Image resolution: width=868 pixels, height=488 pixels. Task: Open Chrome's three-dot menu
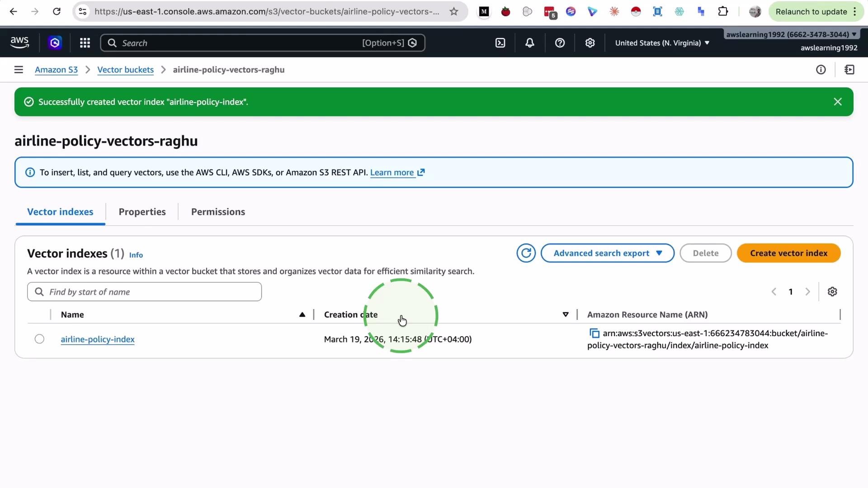pyautogui.click(x=855, y=12)
